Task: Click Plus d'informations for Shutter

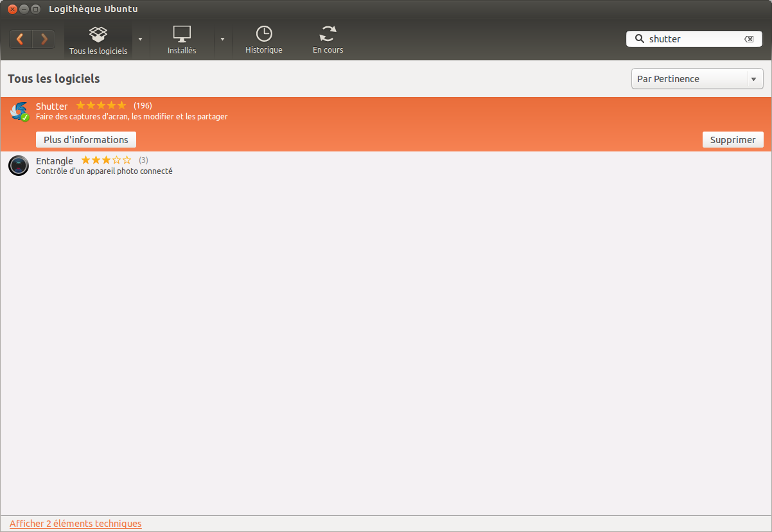Action: click(86, 140)
